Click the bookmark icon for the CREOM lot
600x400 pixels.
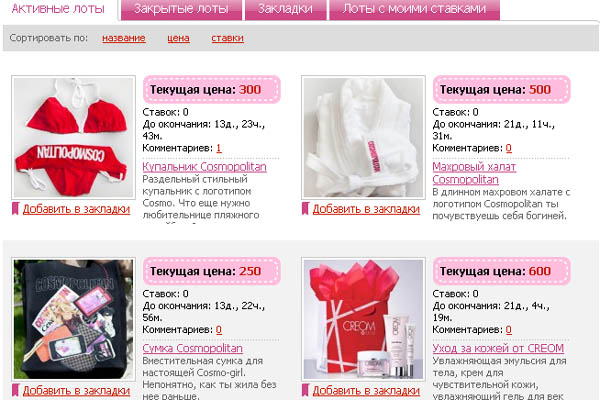click(305, 391)
